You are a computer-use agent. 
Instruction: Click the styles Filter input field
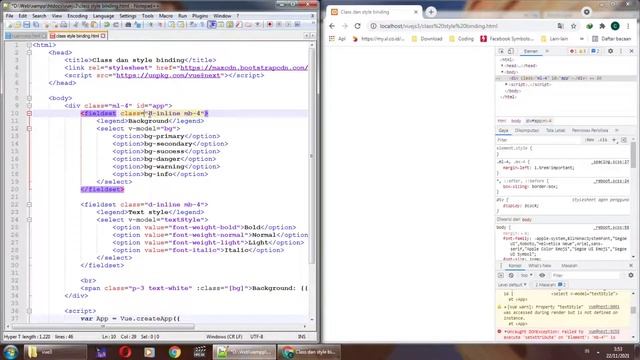(539, 140)
